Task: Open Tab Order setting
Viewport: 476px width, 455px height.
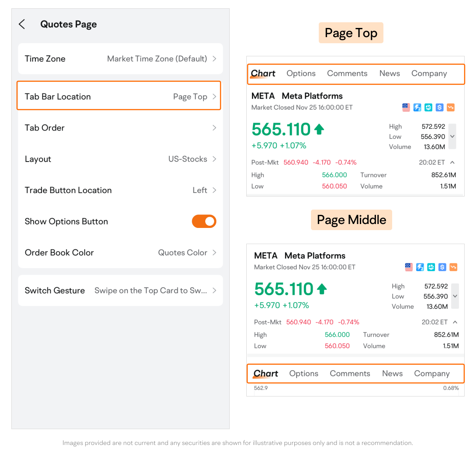Action: coord(120,128)
